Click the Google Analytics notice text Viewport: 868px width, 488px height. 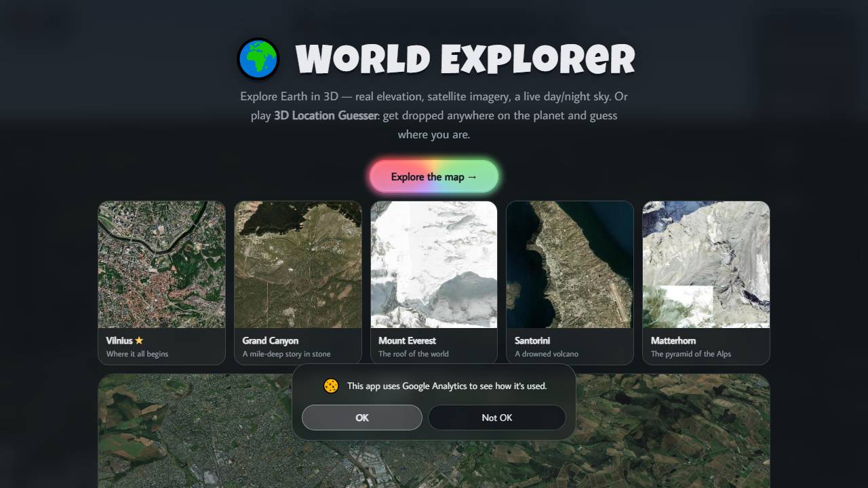pos(447,386)
